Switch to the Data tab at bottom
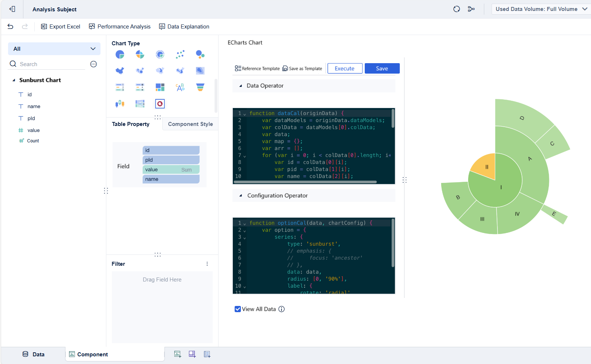The image size is (591, 364). (34, 355)
